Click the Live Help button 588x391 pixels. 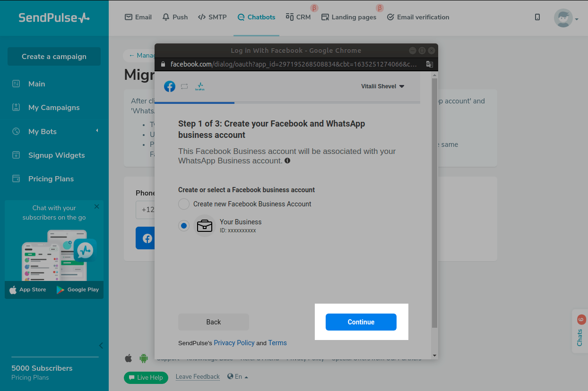pyautogui.click(x=146, y=377)
